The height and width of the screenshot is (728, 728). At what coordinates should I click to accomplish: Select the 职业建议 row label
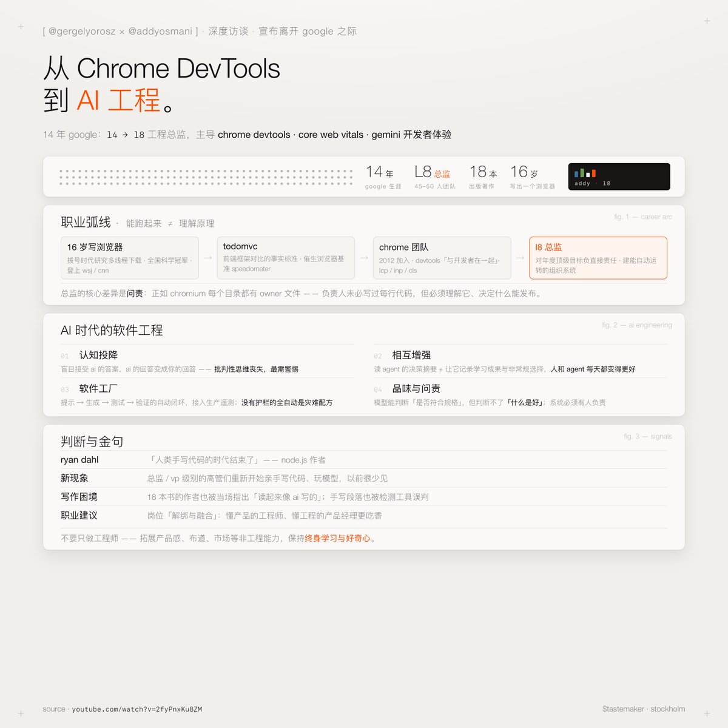click(x=79, y=516)
